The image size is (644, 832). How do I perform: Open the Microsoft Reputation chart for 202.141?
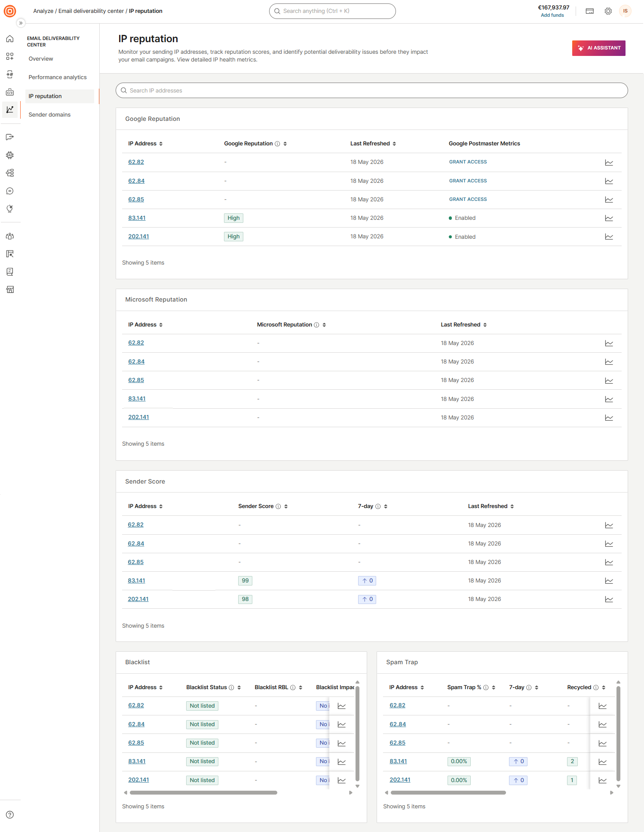609,418
